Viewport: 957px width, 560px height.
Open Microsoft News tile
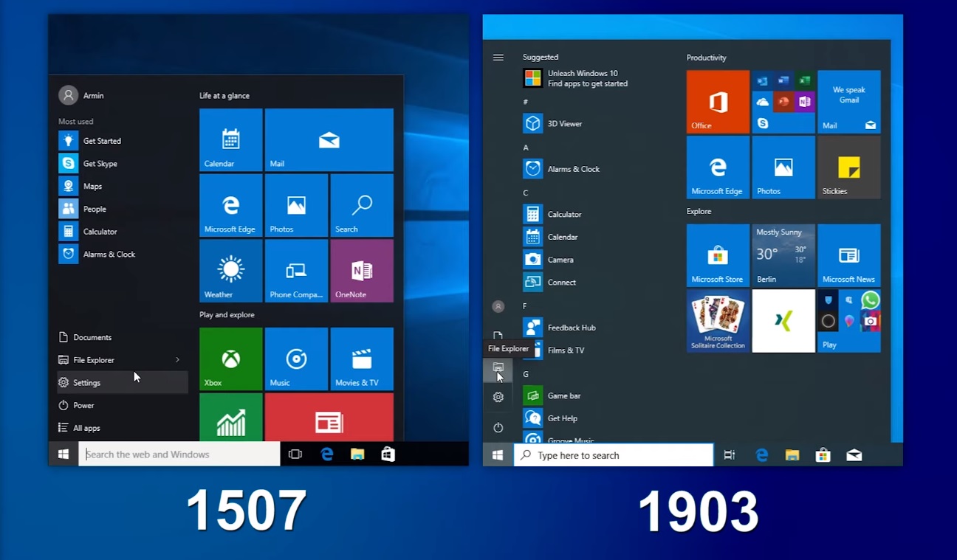tap(849, 255)
